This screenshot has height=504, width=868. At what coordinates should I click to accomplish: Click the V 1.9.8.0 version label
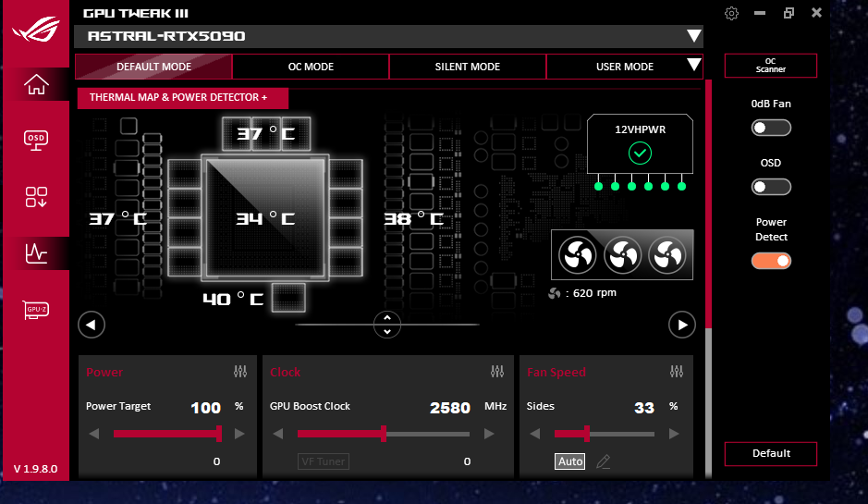[35, 469]
